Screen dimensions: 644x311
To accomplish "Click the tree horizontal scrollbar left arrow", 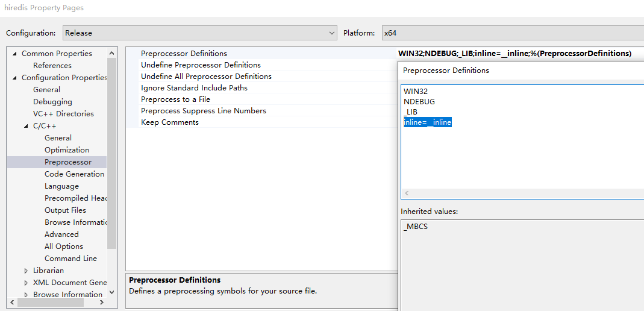I will point(12,303).
